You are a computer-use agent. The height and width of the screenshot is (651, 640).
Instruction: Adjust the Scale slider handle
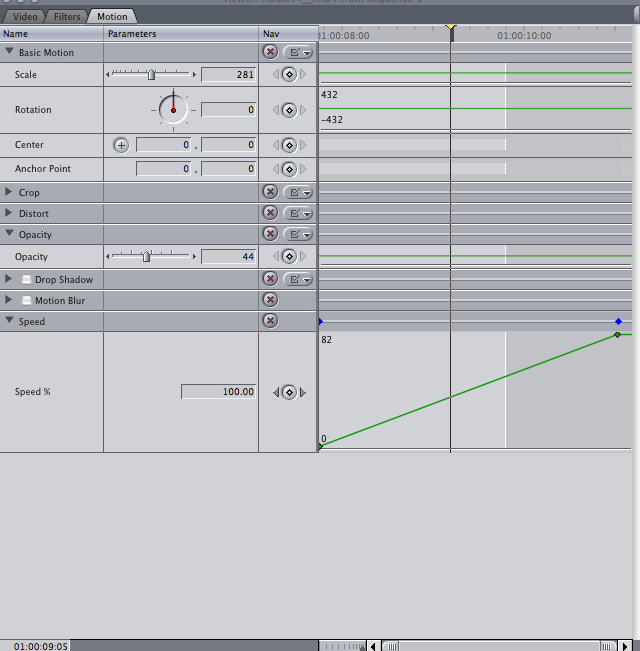151,75
